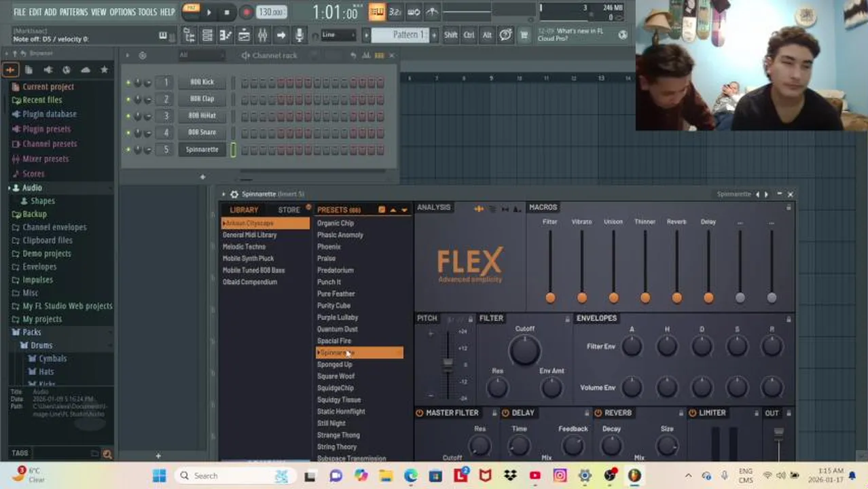Viewport: 868px width, 489px height.
Task: Open the OPTIONS menu
Action: click(123, 12)
